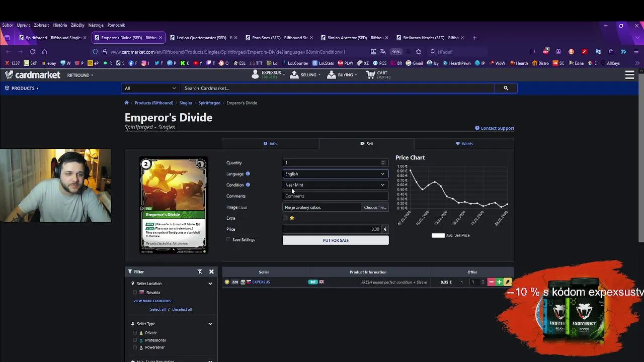
Task: Open the HearthPawn bookmark
Action: pos(457,63)
